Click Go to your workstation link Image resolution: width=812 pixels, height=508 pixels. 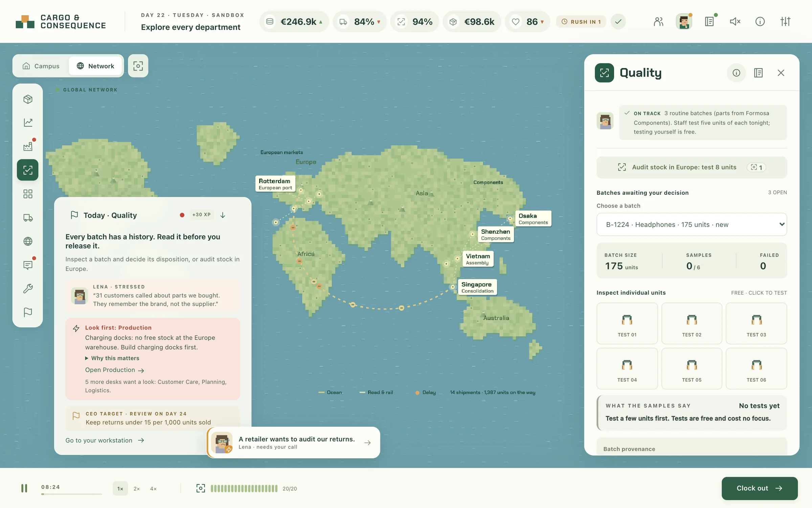pos(105,440)
